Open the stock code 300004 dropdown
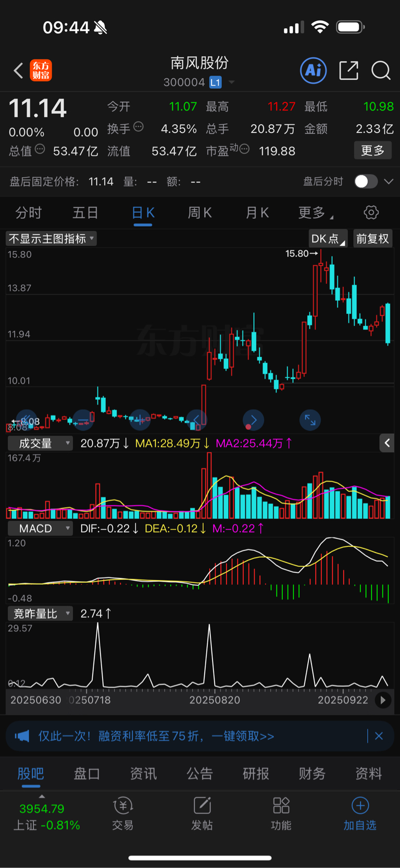The image size is (400, 868). tap(232, 82)
